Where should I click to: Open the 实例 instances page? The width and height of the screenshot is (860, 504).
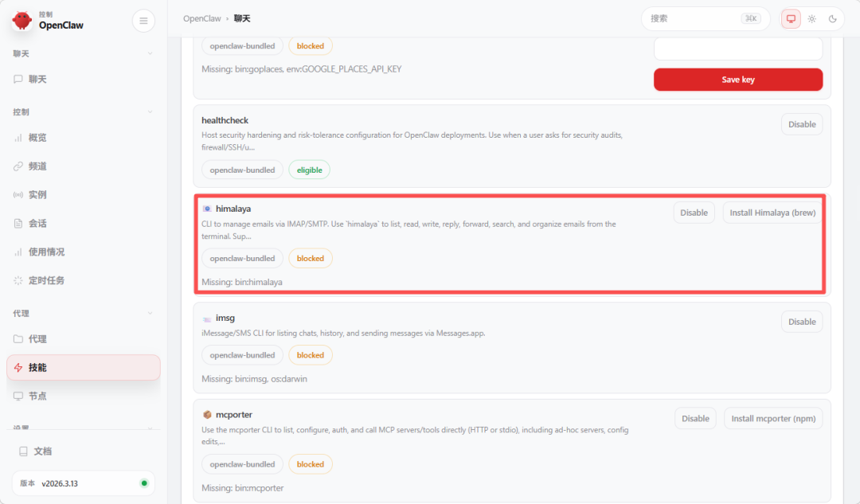(x=84, y=195)
